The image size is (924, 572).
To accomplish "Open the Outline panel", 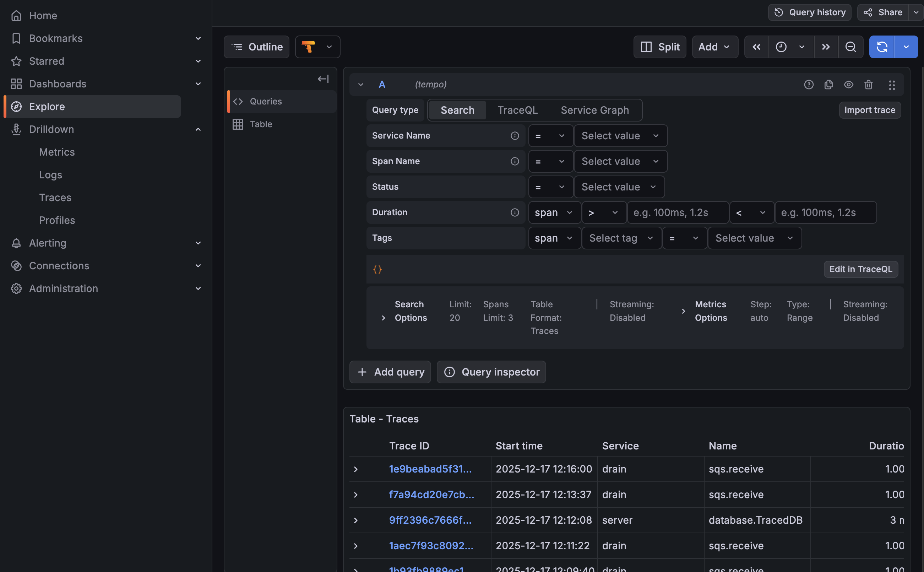I will tap(257, 47).
